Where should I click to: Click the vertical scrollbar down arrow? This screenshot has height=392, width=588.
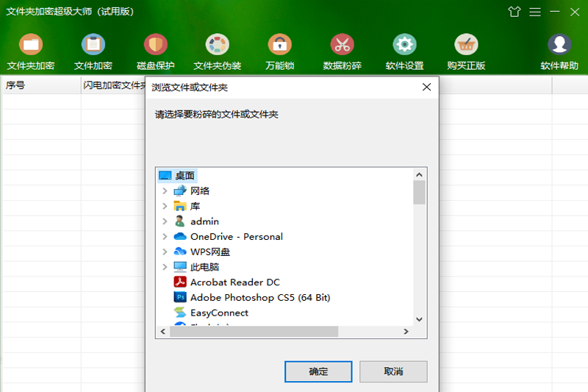pos(419,319)
